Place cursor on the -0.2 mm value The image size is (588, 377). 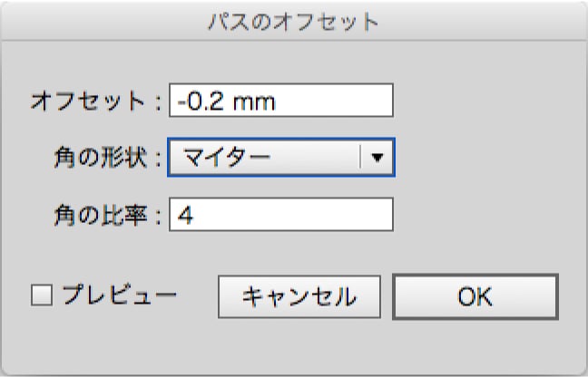pos(227,101)
